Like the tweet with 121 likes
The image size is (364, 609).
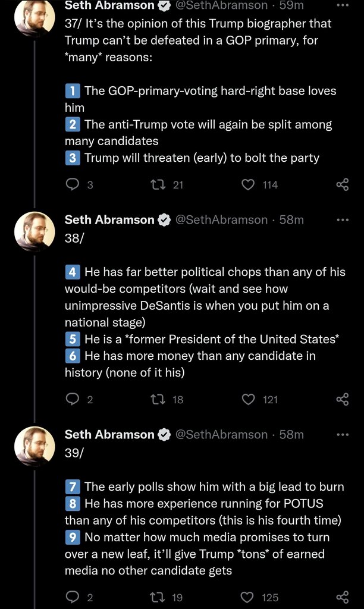pyautogui.click(x=248, y=400)
